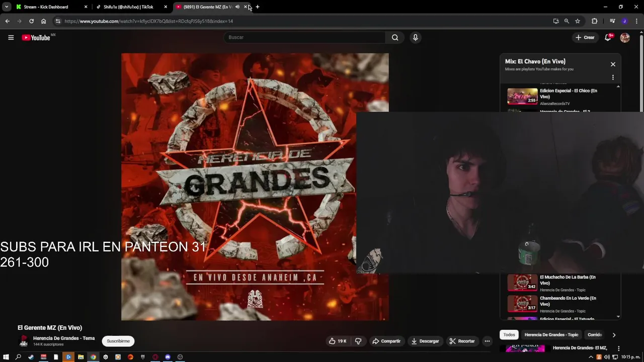Screen dimensions: 644x362
Task: Bookmark this page with the star
Action: tap(578, 21)
